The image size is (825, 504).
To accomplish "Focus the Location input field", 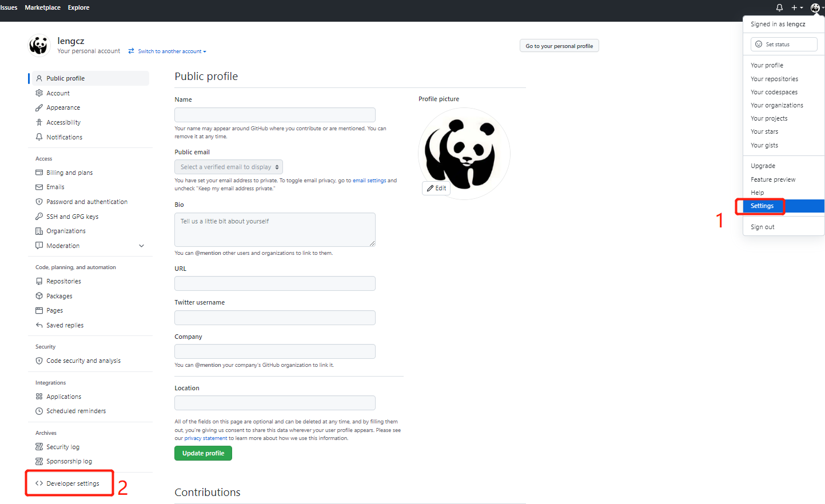I will click(x=275, y=403).
